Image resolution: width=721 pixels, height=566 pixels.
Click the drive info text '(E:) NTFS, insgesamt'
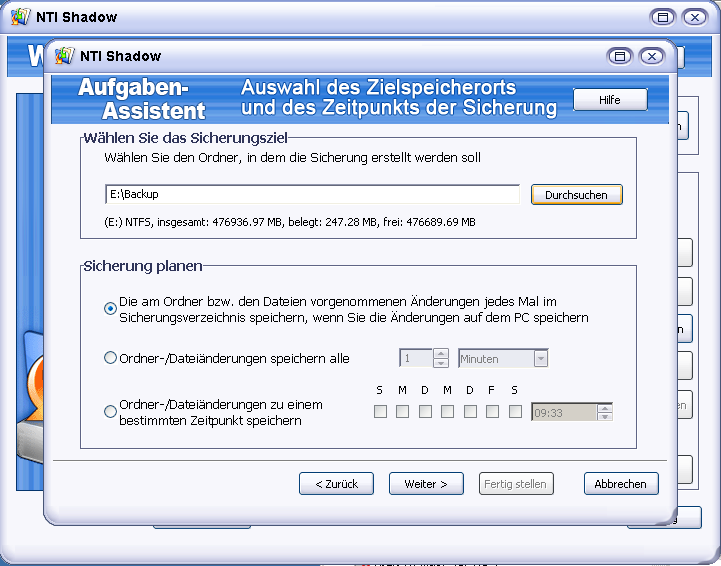point(290,222)
